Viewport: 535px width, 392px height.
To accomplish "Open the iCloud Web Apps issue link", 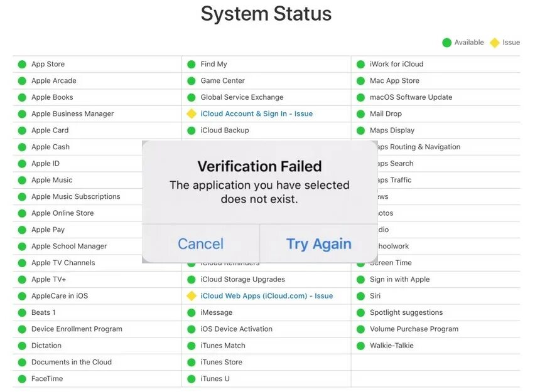I will [x=266, y=296].
